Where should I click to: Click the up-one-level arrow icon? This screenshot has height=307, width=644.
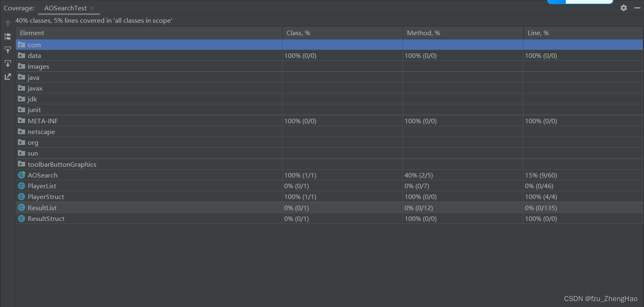8,23
